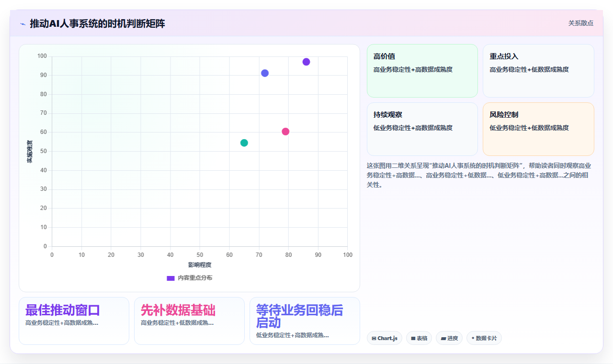This screenshot has width=613, height=364.
Task: Select the teal scatter point near 54
Action: pos(244,143)
